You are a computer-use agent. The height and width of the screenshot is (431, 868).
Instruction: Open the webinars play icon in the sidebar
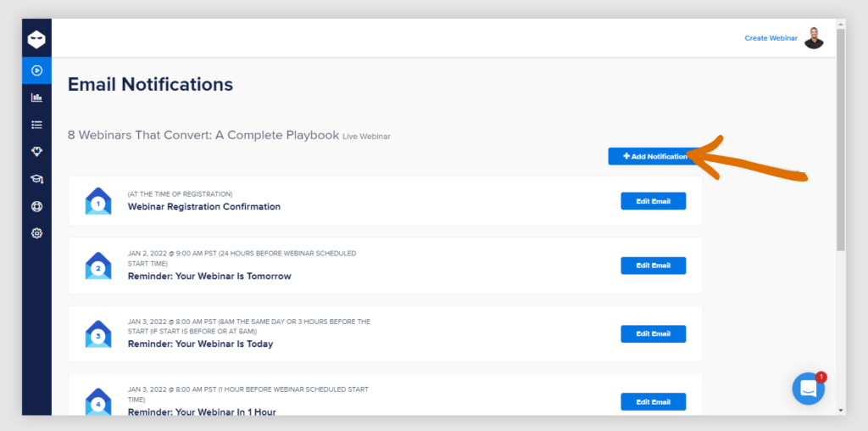[x=36, y=70]
